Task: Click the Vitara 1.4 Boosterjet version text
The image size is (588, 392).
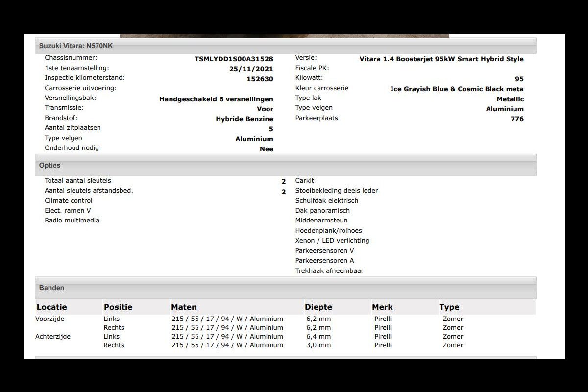Action: click(x=441, y=59)
